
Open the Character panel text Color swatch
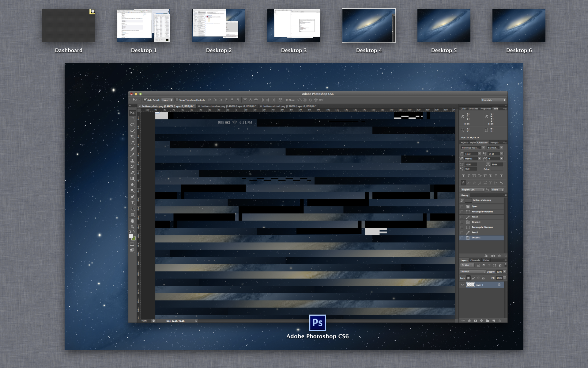coord(497,169)
